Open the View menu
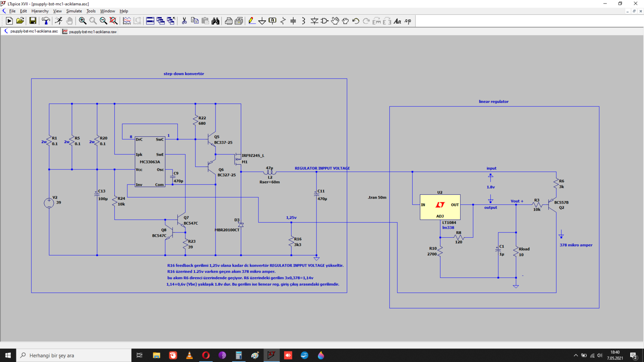Screen dimensions: 644x362 pos(57,11)
